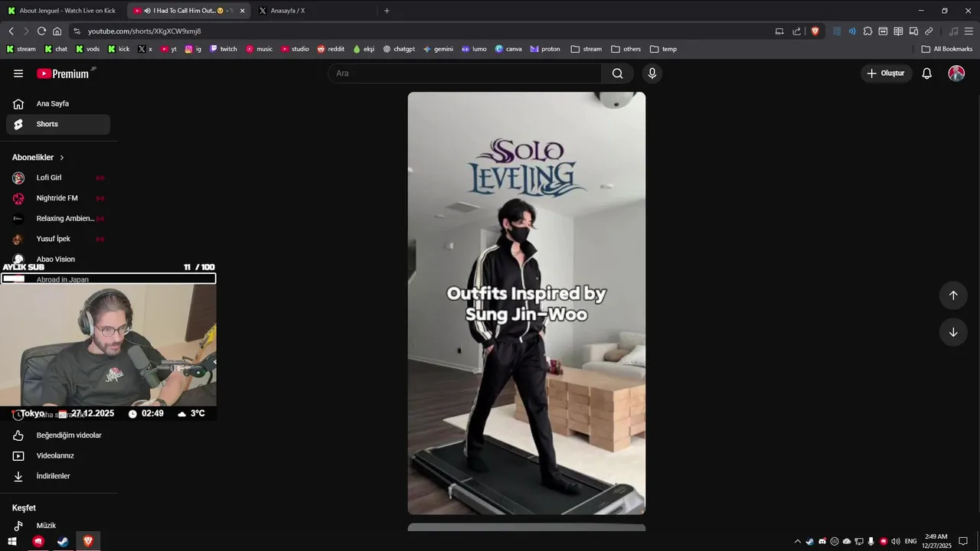Open the All Bookmarks folder
Screen dimensions: 980x551
pos(947,49)
